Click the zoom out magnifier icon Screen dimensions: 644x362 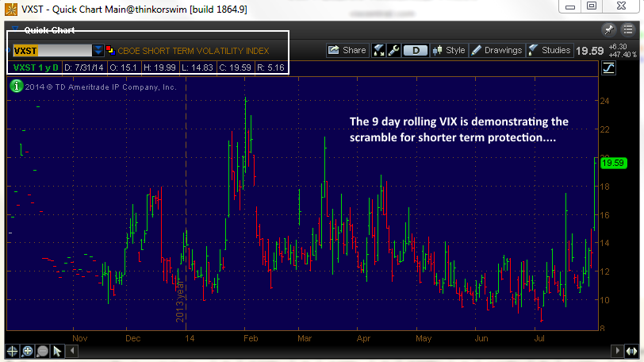42,350
